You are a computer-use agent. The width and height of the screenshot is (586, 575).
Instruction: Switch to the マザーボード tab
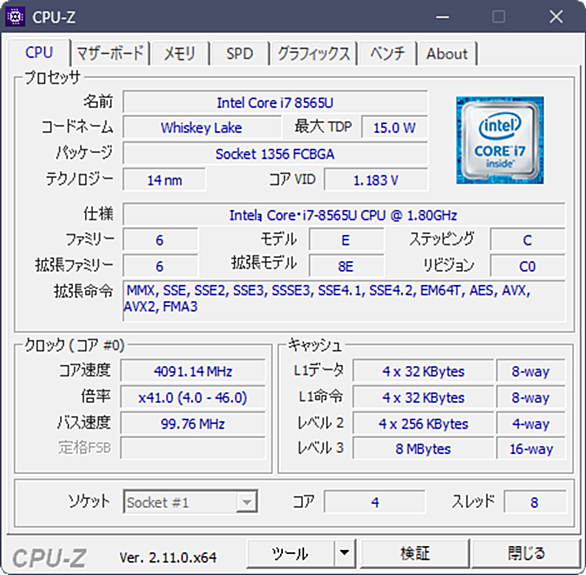tap(110, 53)
